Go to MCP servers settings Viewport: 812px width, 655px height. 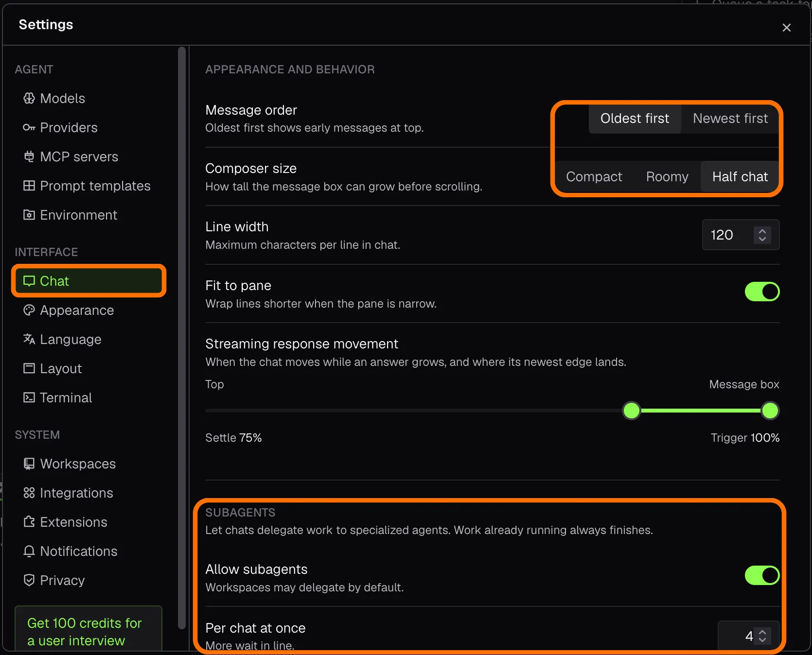pos(88,157)
